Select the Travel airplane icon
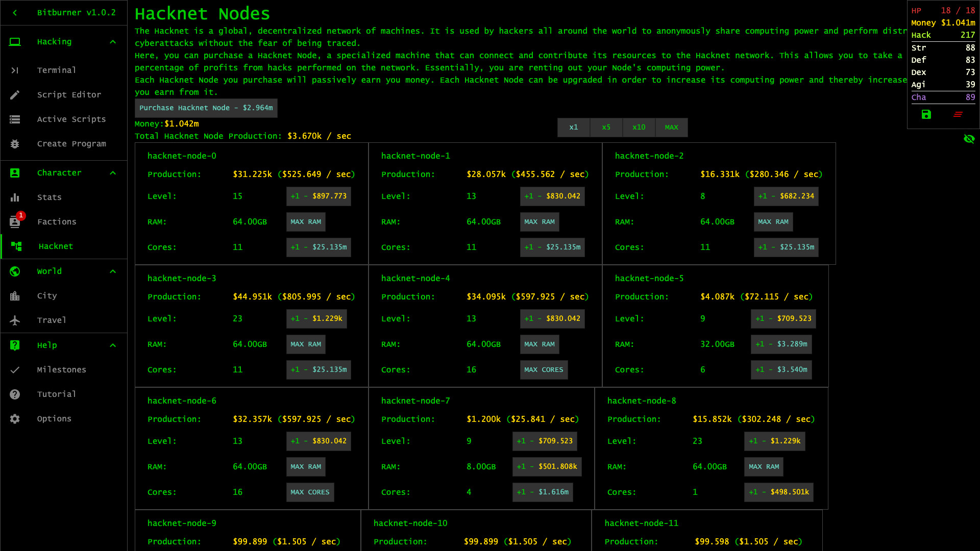 coord(15,320)
